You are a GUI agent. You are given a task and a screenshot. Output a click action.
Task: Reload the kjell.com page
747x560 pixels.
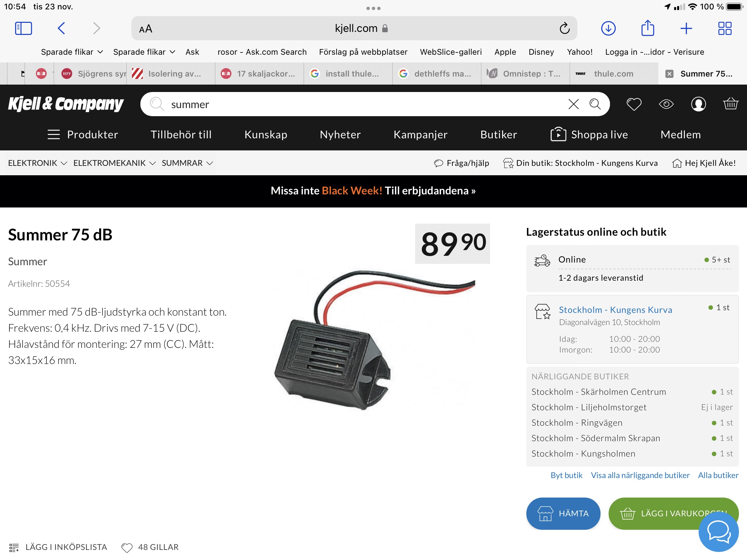pyautogui.click(x=564, y=28)
